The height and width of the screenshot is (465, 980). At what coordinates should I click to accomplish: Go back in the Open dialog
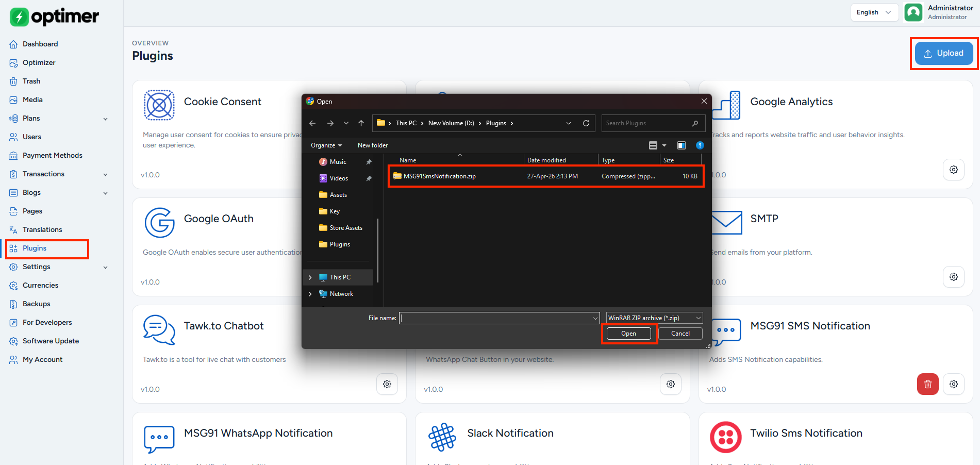pyautogui.click(x=312, y=123)
